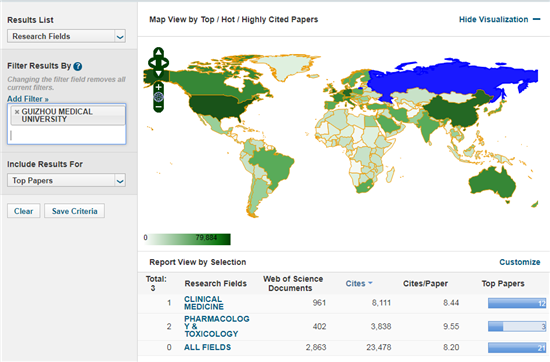Click the Web of Science Documents header
The image size is (550, 362).
click(x=293, y=283)
